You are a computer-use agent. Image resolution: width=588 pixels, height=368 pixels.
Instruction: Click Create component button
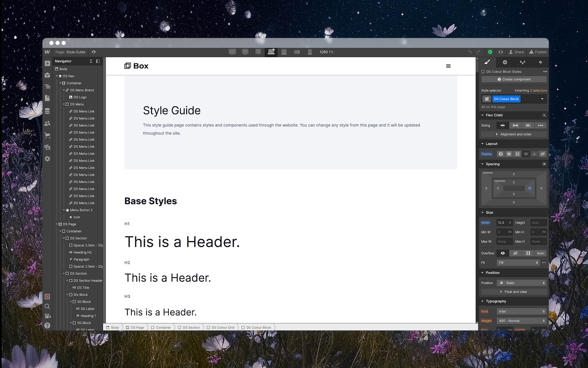click(x=514, y=79)
